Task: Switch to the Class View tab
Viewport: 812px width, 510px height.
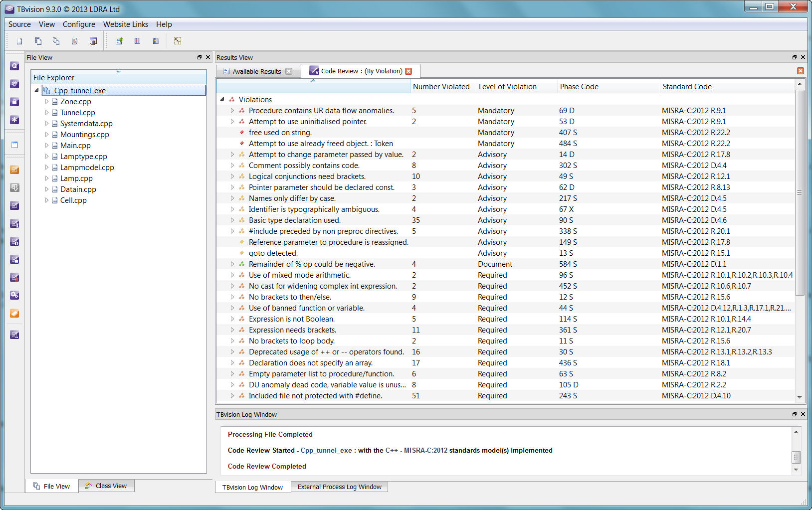Action: pyautogui.click(x=106, y=486)
